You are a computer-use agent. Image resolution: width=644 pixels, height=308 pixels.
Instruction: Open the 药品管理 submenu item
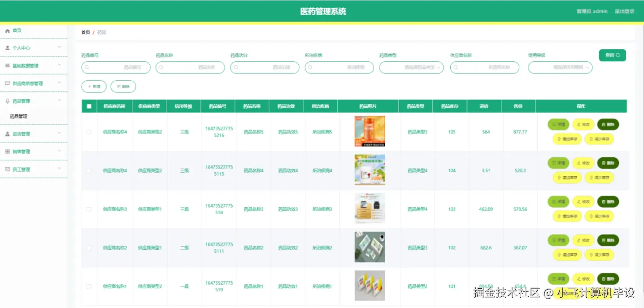pos(19,116)
